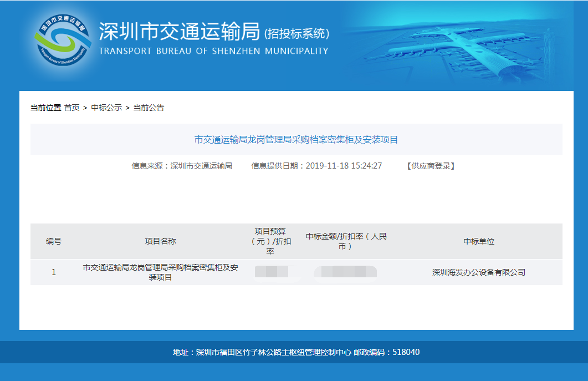This screenshot has width=588, height=381.
Task: Go to 首页 in the breadcrumb
Action: pyautogui.click(x=71, y=108)
